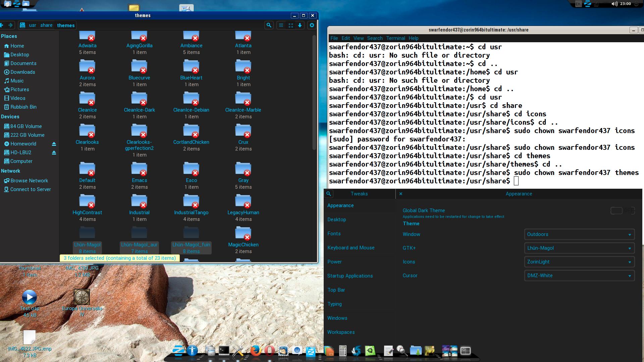This screenshot has height=362, width=644.
Task: Select the Fonts tab in Tweaks
Action: point(334,234)
